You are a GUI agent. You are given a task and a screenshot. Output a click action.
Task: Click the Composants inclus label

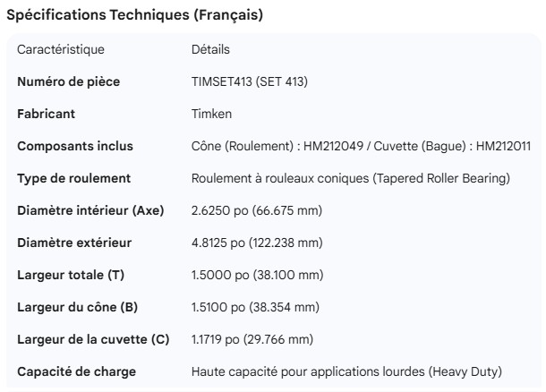(75, 146)
